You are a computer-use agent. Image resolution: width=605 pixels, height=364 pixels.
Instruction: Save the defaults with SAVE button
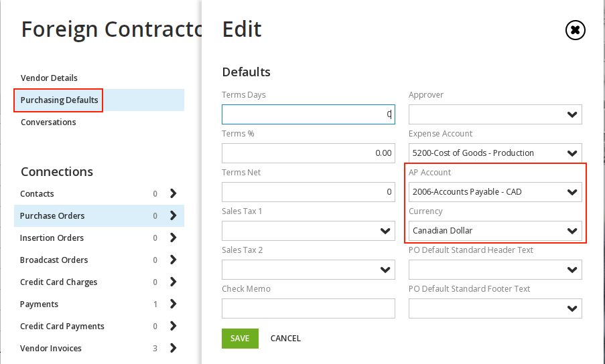(240, 339)
